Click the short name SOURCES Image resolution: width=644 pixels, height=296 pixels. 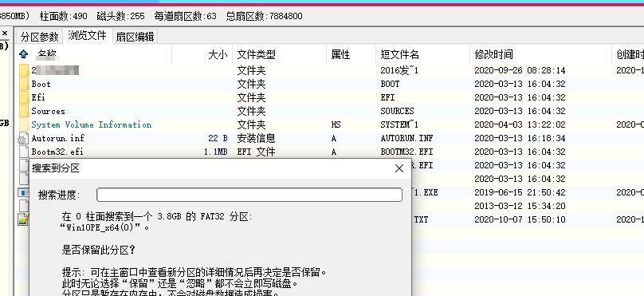(397, 111)
